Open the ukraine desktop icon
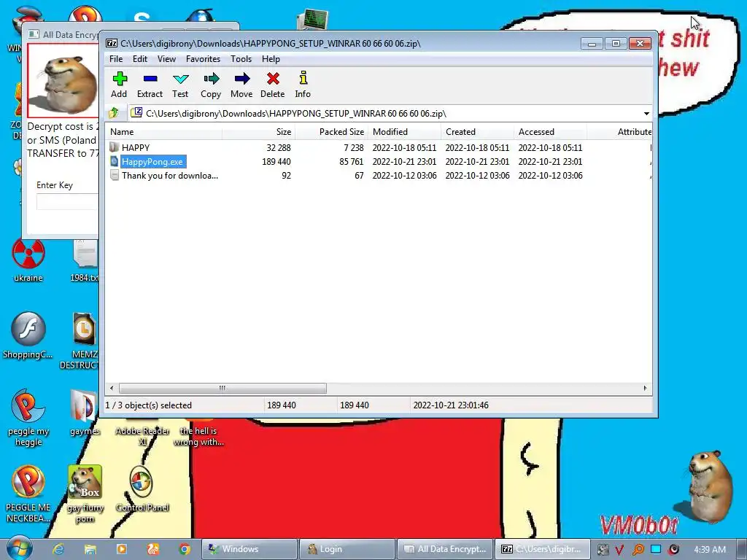This screenshot has width=747, height=560. [x=28, y=261]
